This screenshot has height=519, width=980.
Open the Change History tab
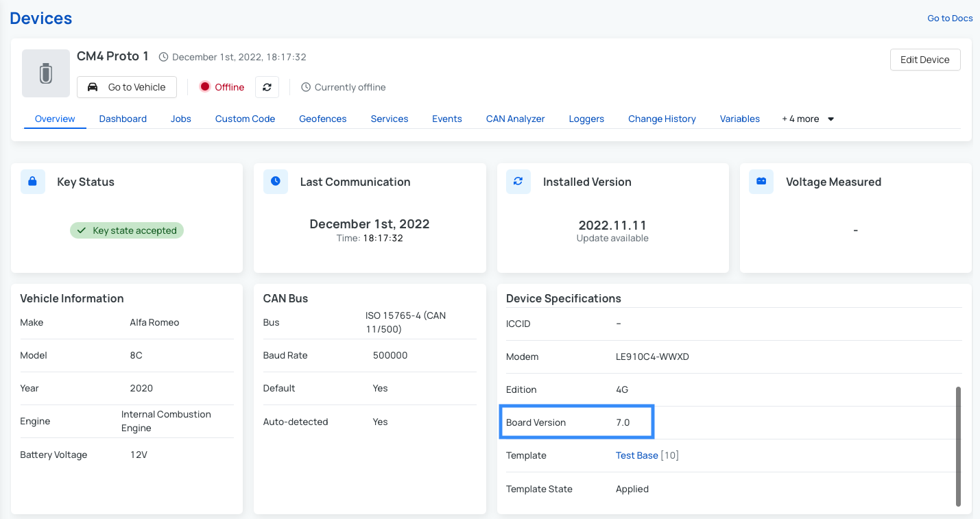pos(662,119)
